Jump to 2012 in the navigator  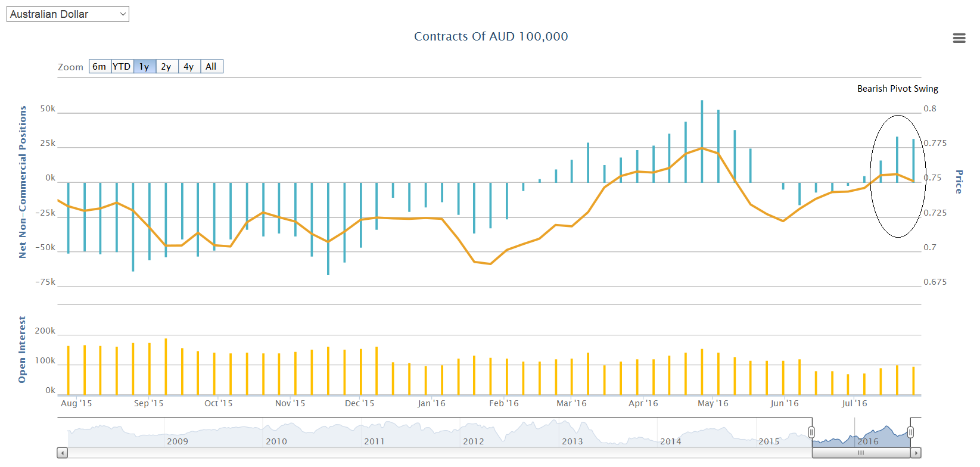pyautogui.click(x=474, y=441)
